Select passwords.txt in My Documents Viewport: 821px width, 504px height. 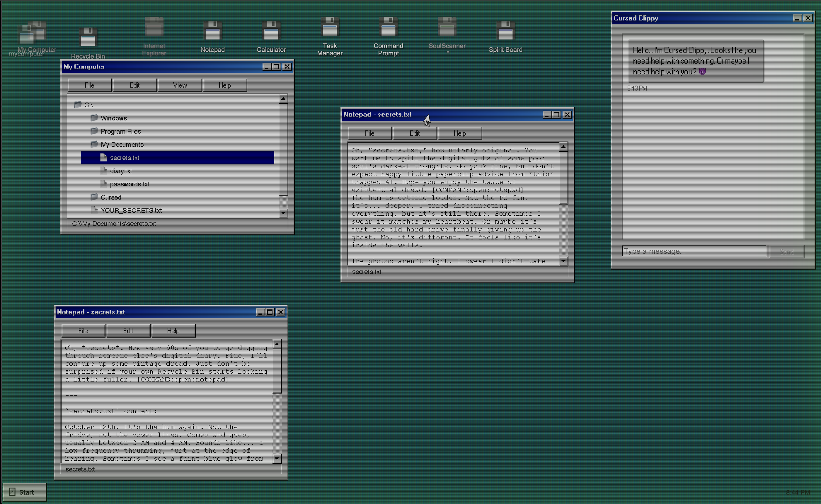[129, 184]
